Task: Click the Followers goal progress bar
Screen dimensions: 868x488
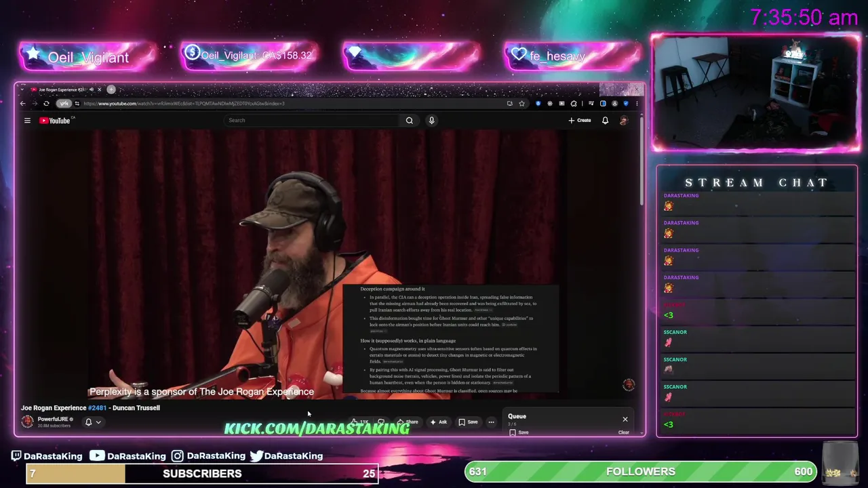Action: (x=641, y=472)
